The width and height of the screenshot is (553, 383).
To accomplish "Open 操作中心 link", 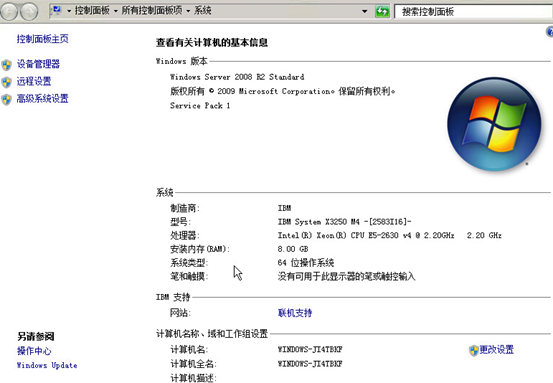I will click(x=34, y=351).
